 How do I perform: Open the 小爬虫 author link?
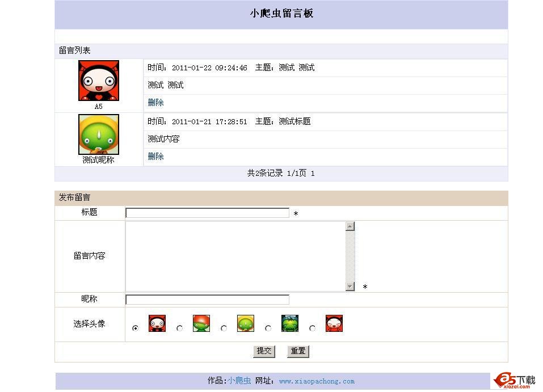(238, 381)
